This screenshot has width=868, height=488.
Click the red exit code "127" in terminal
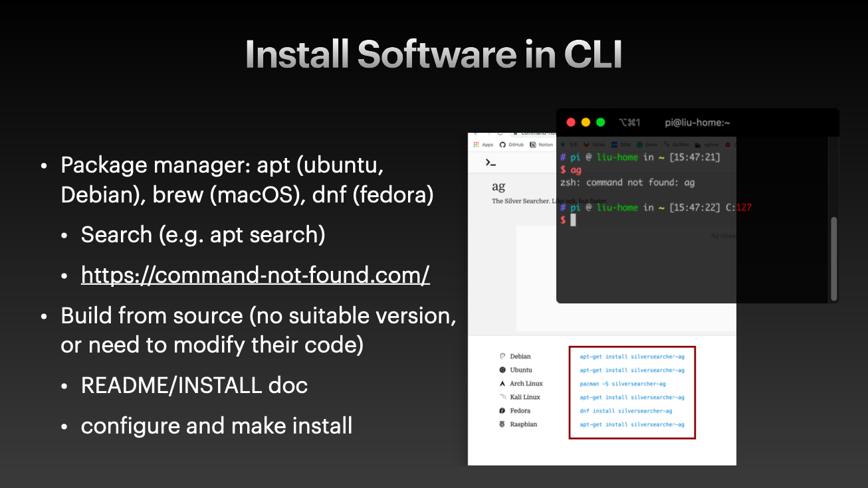coord(744,207)
